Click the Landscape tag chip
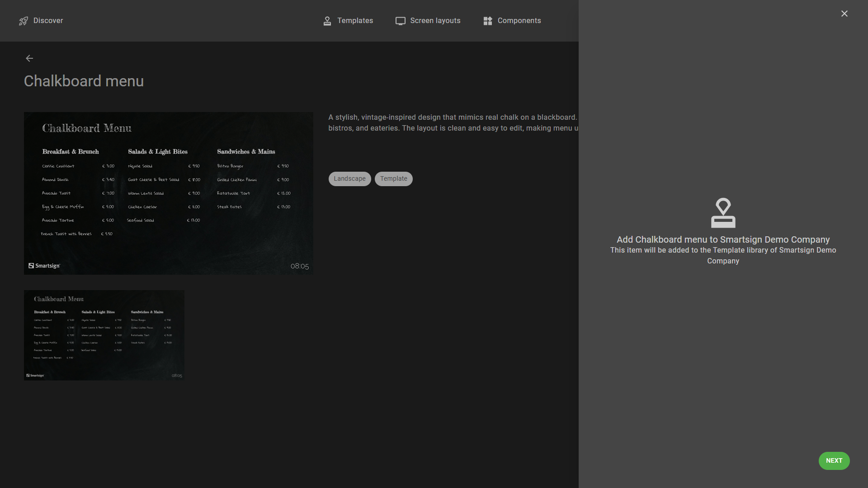The image size is (868, 488). (349, 179)
